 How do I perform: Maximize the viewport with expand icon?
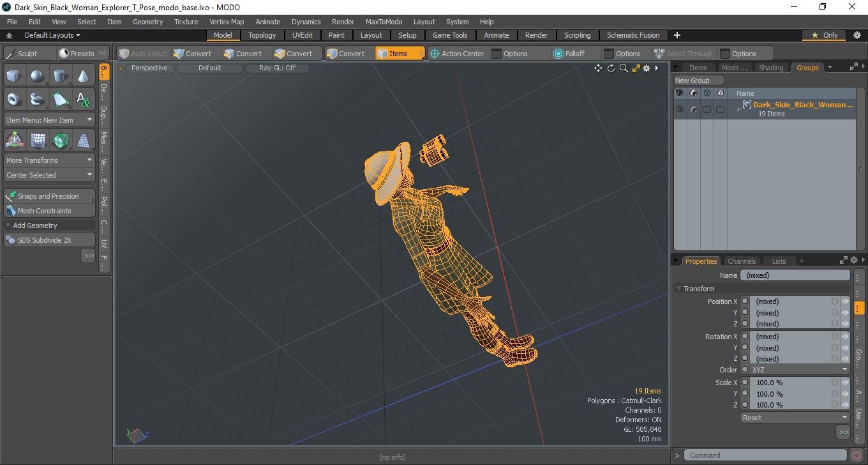click(636, 68)
